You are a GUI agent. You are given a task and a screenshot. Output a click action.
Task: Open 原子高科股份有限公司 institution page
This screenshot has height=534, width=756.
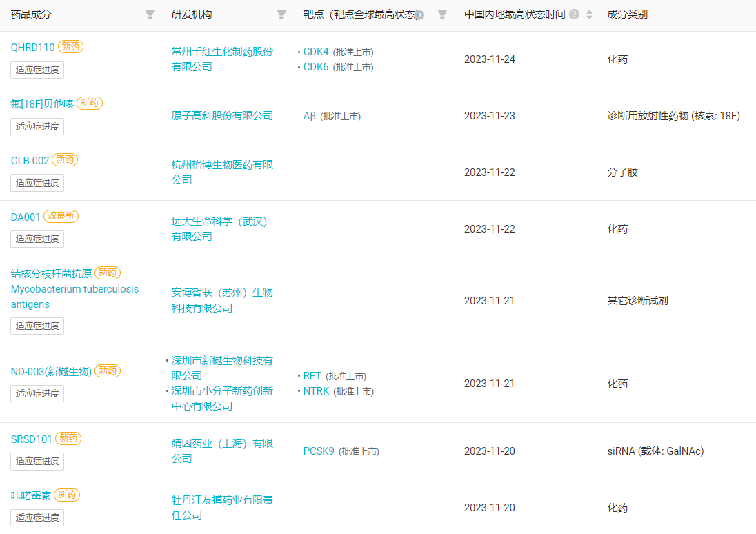click(222, 116)
